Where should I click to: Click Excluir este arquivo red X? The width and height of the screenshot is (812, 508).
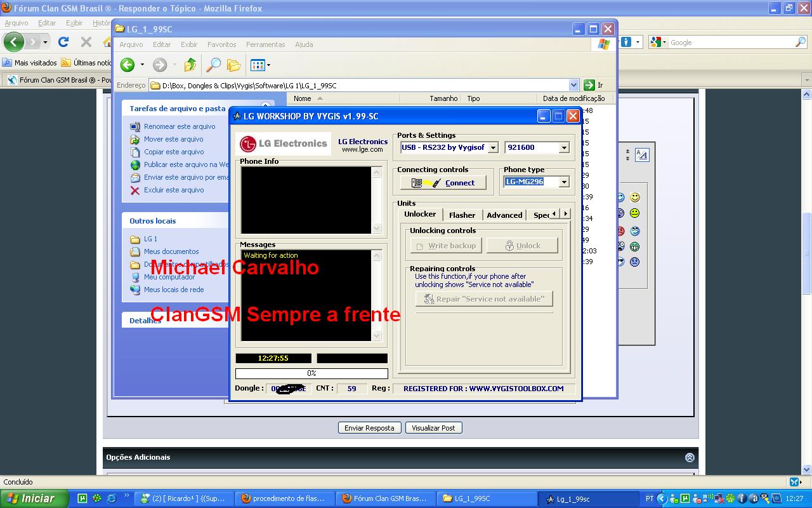(134, 190)
